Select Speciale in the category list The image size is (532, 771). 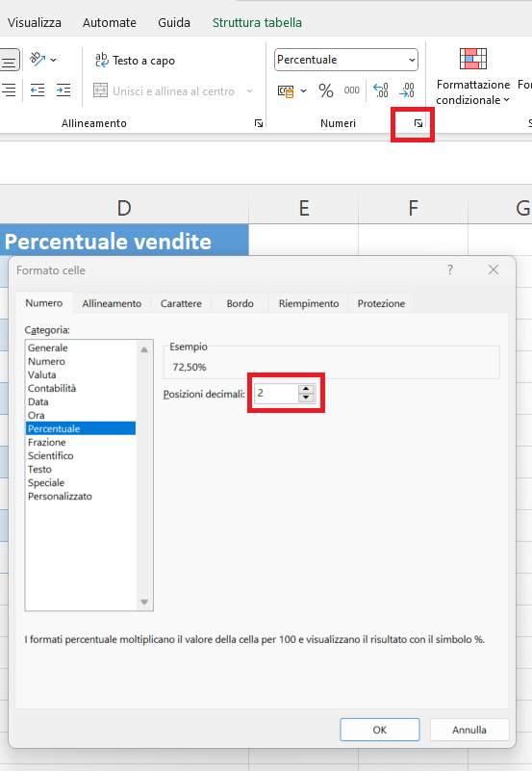point(81,483)
